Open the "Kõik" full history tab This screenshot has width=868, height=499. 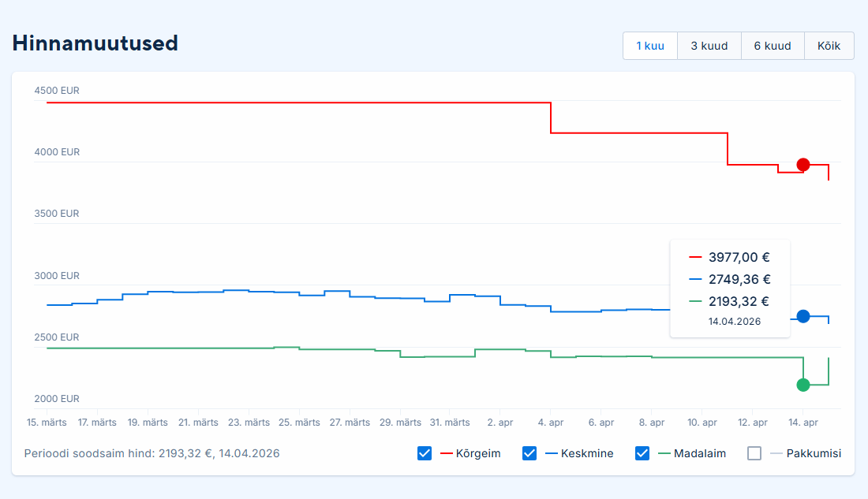pyautogui.click(x=829, y=46)
